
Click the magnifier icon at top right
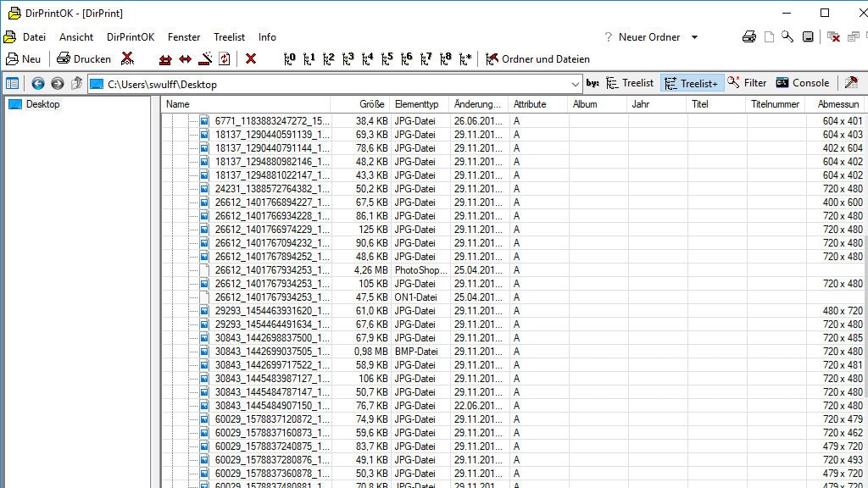tap(787, 37)
